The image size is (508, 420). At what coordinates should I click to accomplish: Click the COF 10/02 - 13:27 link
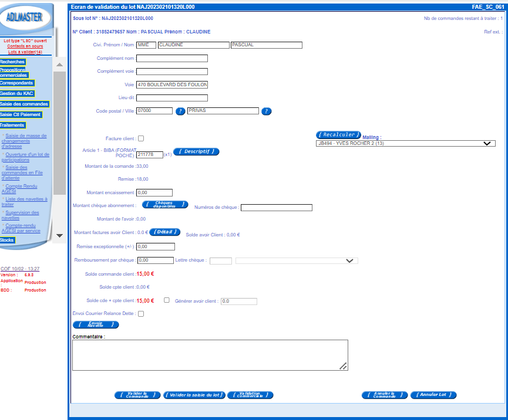coord(20,269)
